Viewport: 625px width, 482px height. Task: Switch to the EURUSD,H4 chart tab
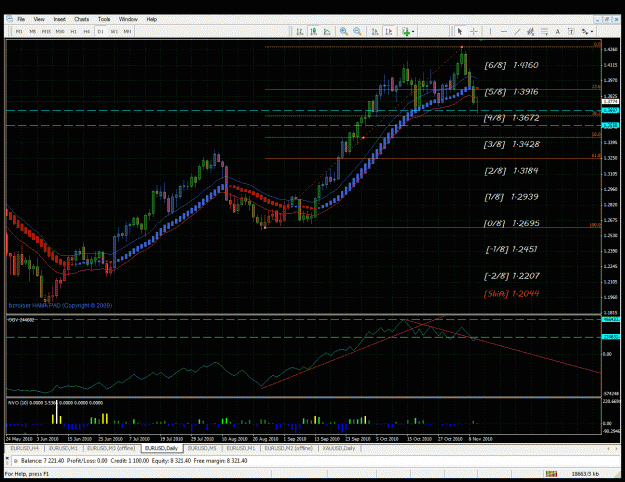pyautogui.click(x=25, y=449)
